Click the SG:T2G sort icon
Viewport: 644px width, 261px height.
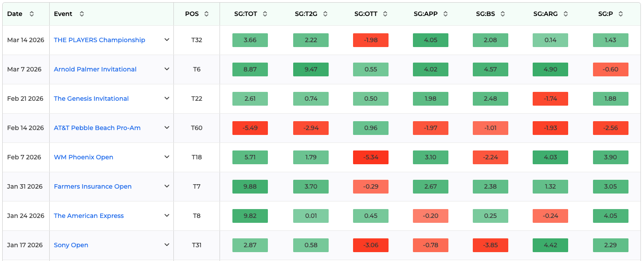pos(325,14)
